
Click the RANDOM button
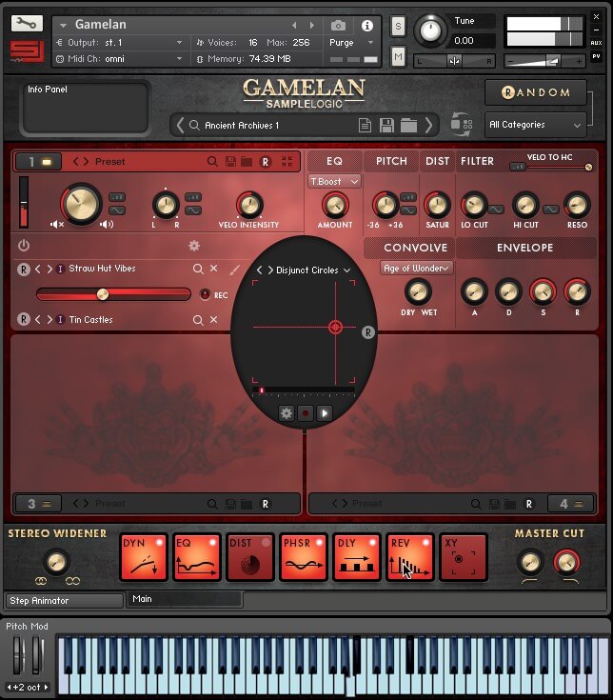535,92
